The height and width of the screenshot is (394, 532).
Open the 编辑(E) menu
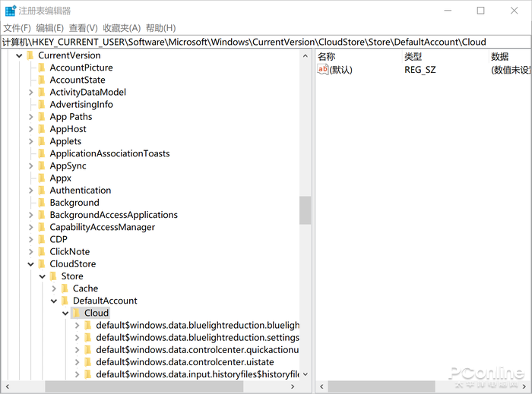[x=49, y=28]
